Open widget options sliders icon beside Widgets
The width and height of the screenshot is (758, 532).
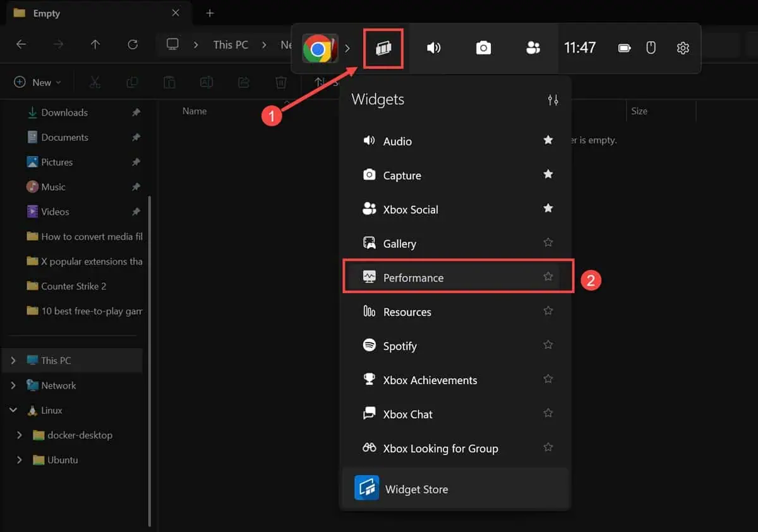(553, 100)
